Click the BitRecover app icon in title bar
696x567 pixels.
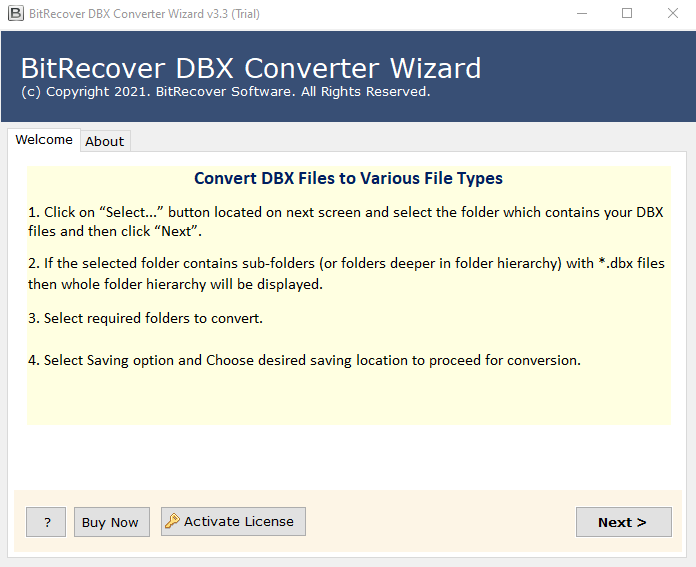(x=16, y=13)
